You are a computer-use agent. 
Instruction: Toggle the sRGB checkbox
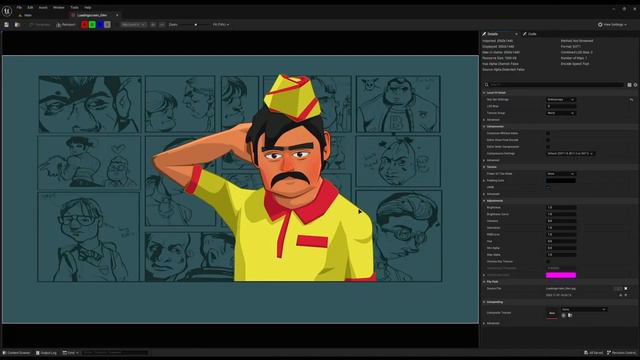click(548, 187)
